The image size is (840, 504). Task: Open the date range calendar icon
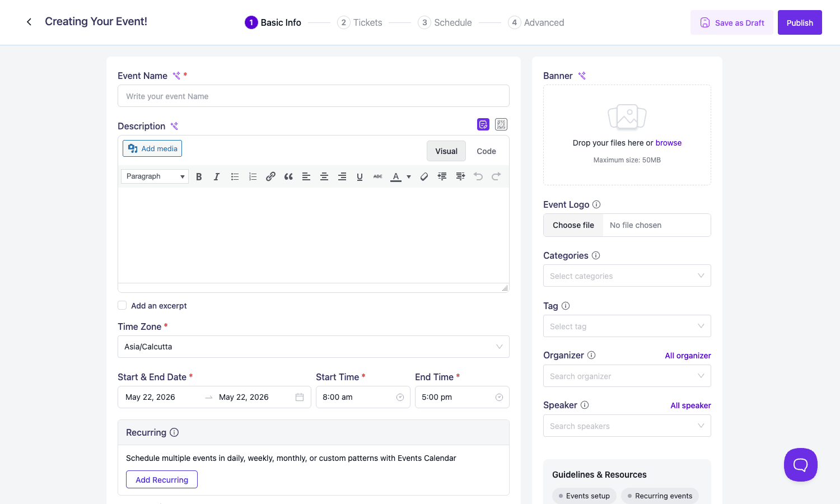300,397
